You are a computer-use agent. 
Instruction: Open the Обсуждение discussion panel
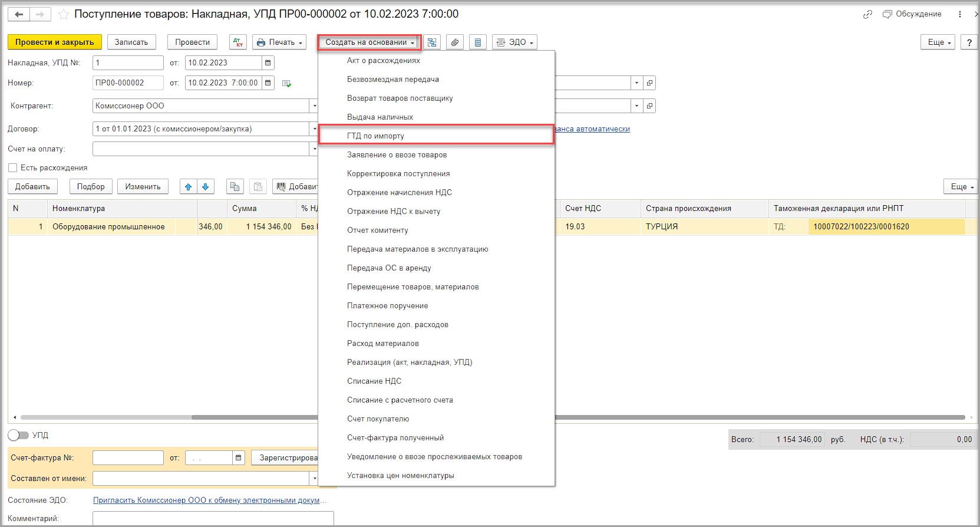click(x=912, y=14)
